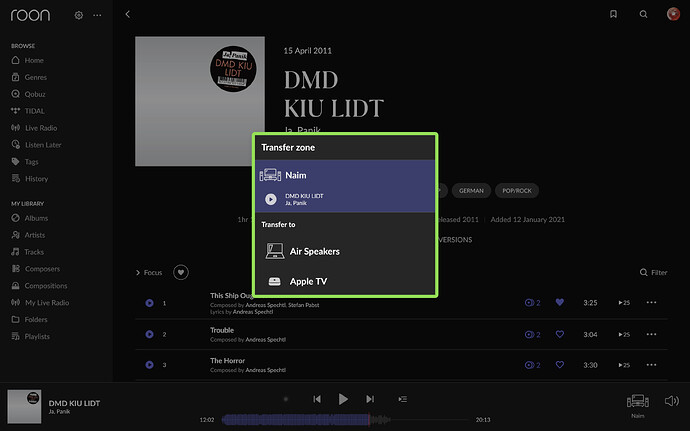Open volume speaker control
The image size is (690, 431).
coord(672,401)
